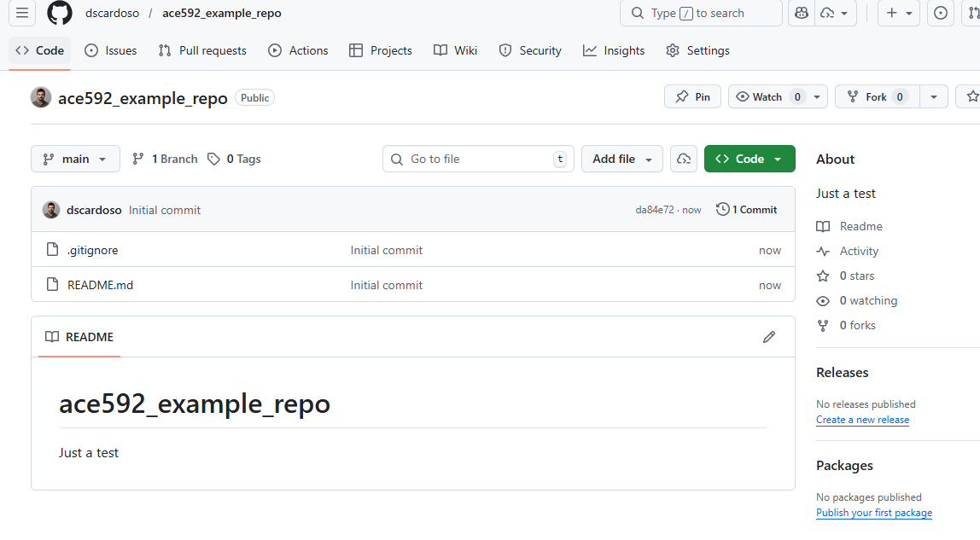Open the Copilot icon in header
Screen dimensions: 980x540
point(801,14)
